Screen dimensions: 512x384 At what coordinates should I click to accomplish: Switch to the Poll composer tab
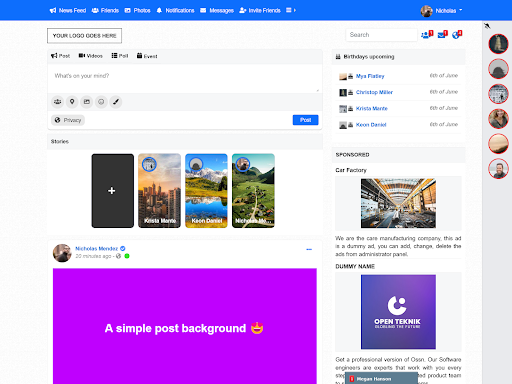click(120, 56)
